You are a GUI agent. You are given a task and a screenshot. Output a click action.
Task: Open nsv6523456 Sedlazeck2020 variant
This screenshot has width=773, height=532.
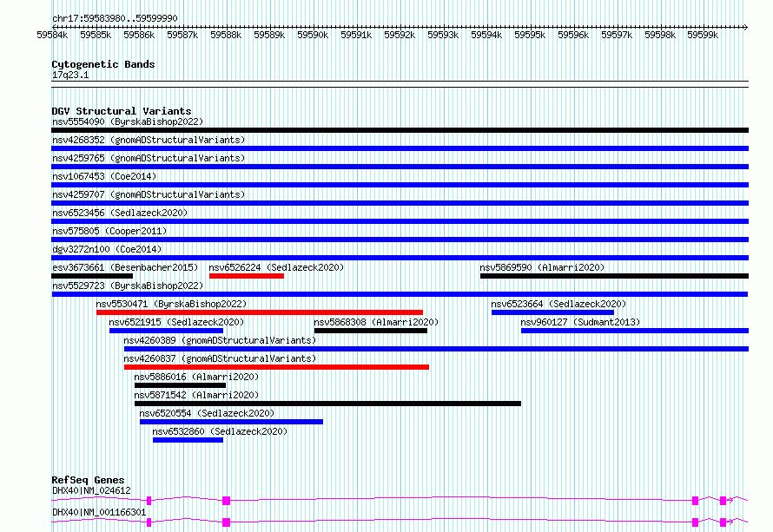[120, 213]
